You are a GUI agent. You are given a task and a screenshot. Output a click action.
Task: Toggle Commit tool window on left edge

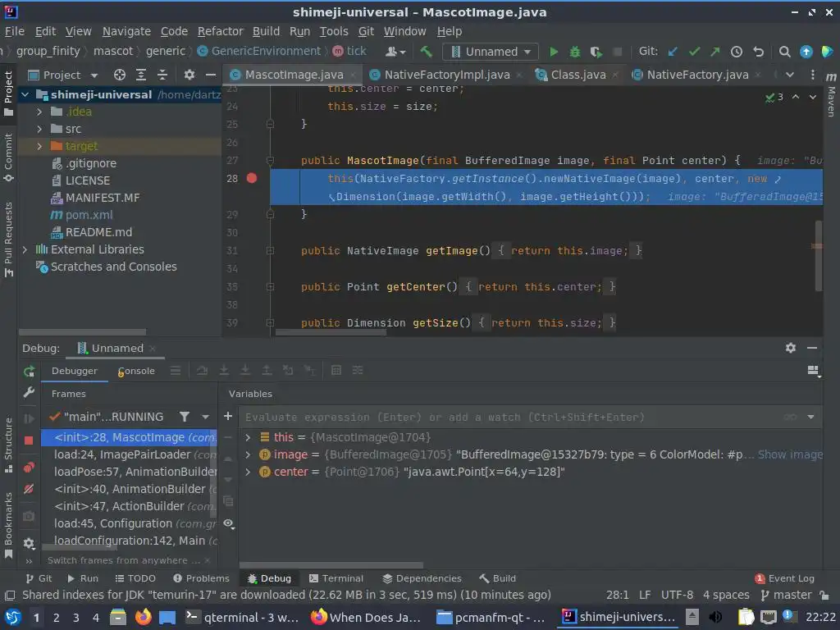tap(8, 157)
